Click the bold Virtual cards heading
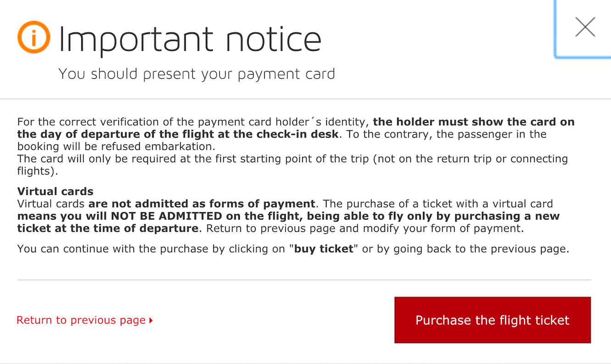611x364 pixels. click(x=55, y=192)
